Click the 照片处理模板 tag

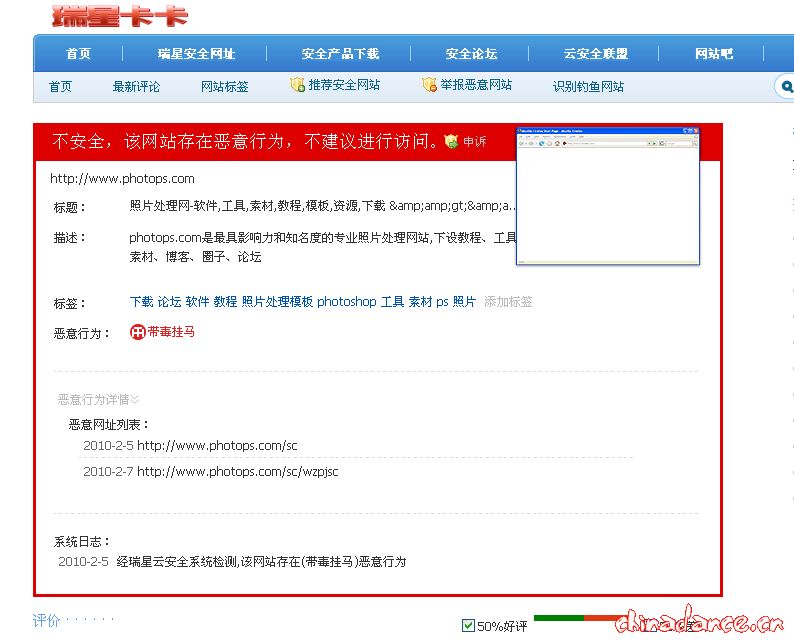point(277,302)
